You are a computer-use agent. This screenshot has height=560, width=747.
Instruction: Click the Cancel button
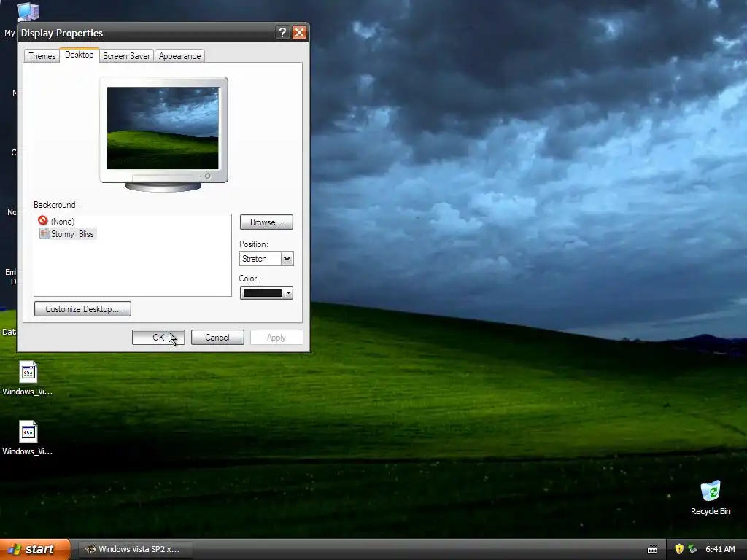pyautogui.click(x=217, y=337)
